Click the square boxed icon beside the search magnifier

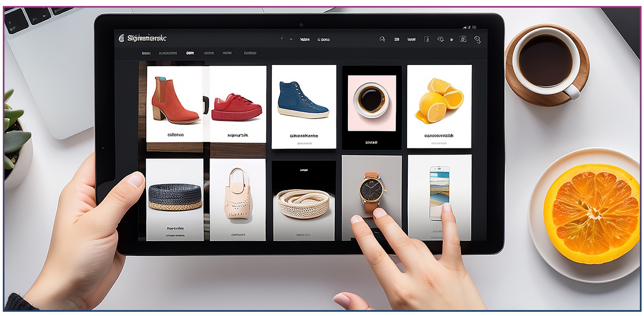click(463, 39)
